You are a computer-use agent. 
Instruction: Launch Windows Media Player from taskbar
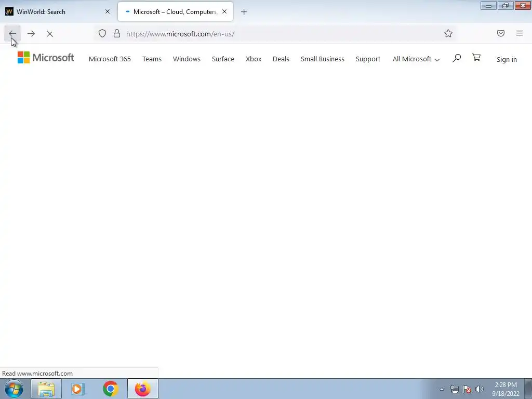pos(78,389)
